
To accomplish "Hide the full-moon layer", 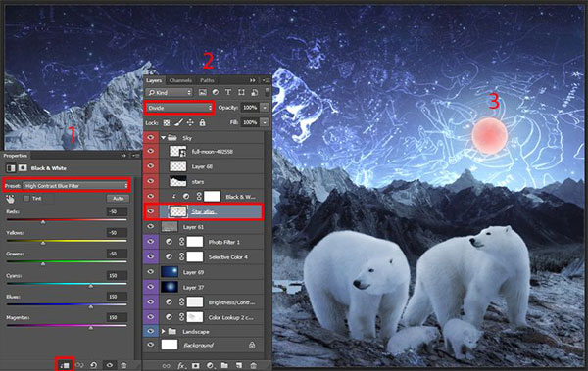I will (x=151, y=151).
